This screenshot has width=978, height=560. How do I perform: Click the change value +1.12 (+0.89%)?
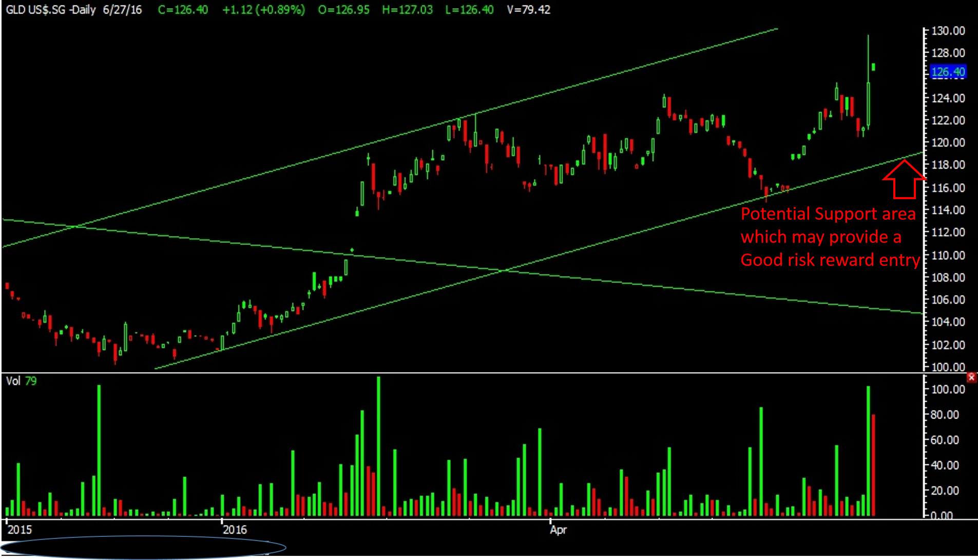[x=263, y=10]
